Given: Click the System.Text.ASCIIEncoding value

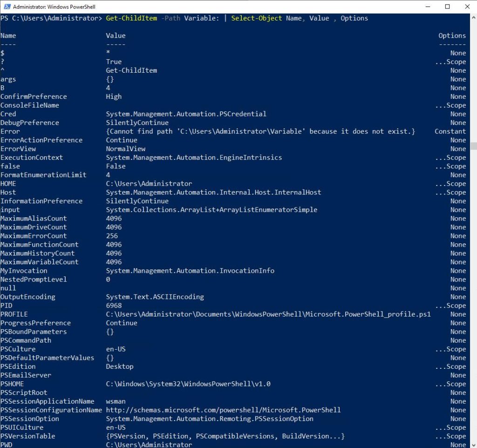Looking at the screenshot, I should click(x=155, y=297).
